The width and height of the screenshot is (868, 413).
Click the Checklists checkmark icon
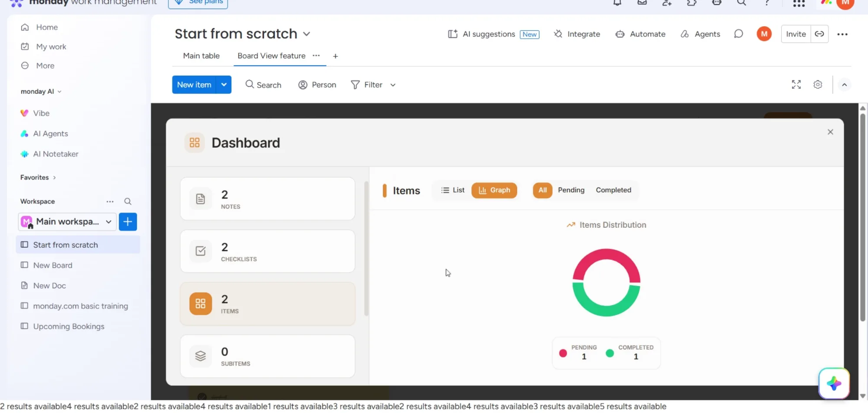(200, 251)
